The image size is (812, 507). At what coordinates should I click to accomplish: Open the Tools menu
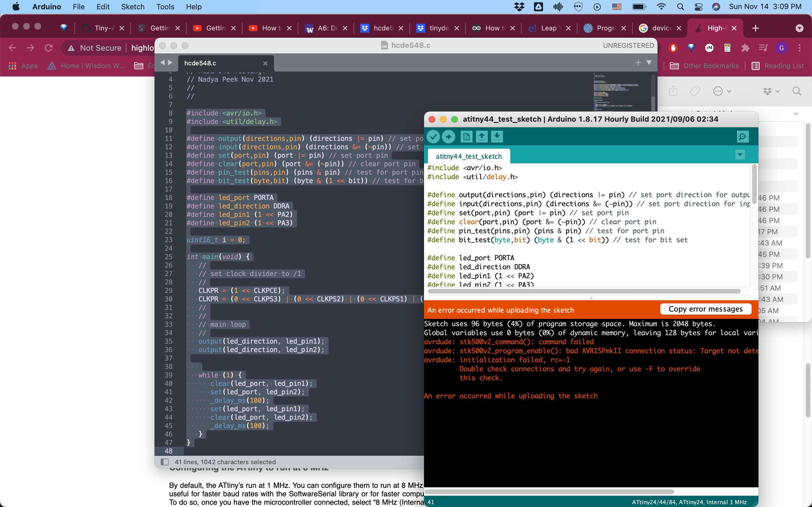(x=165, y=7)
